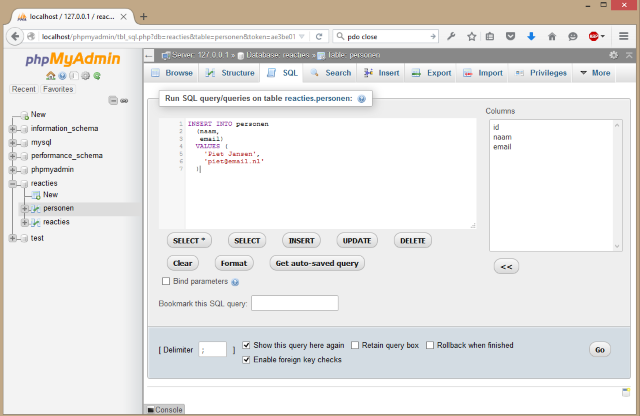640x416 pixels.
Task: Open the Export tab
Action: pos(431,73)
